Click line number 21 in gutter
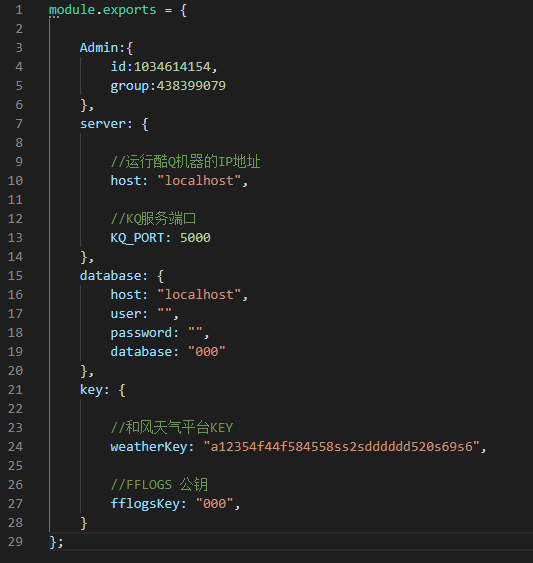 pos(15,390)
